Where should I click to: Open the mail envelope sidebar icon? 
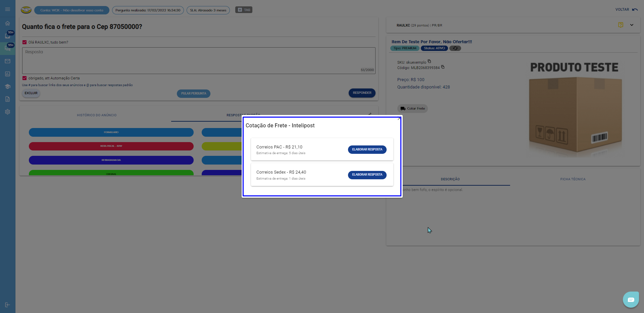[7, 61]
